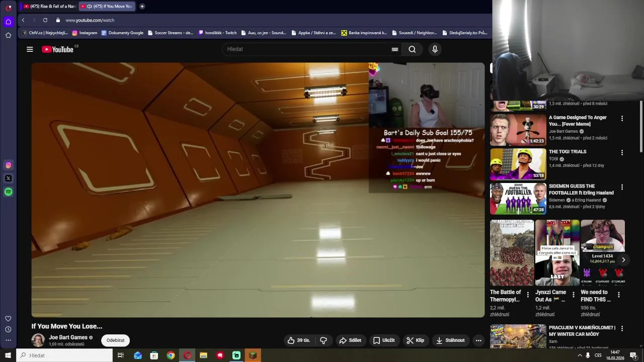Open Minecraft block icon in taskbar
644x362 pixels.
pos(253,355)
